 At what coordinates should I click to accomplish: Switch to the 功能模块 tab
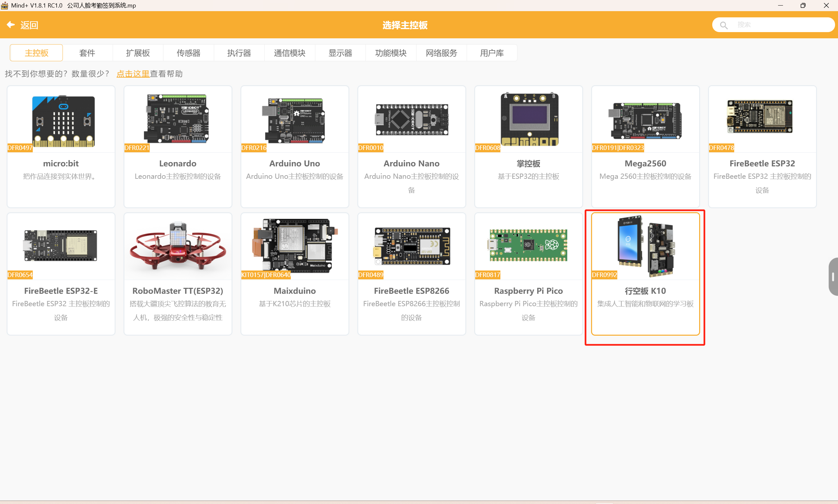pos(391,53)
